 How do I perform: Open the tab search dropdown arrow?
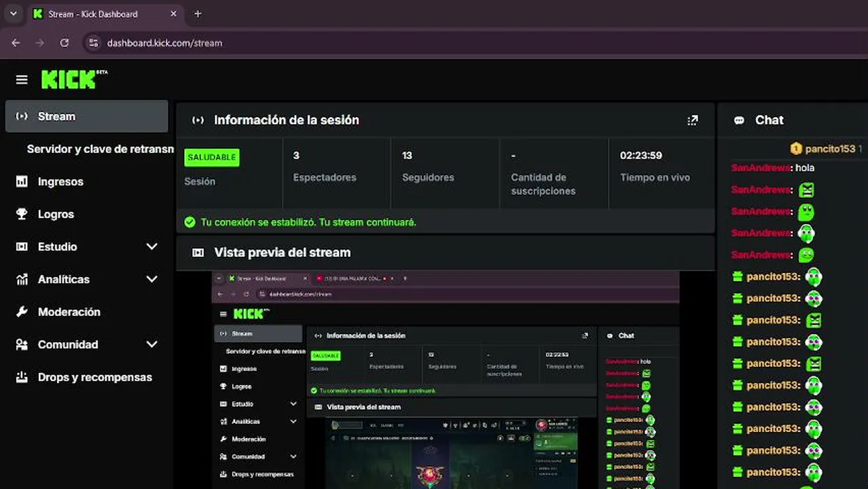(13, 14)
